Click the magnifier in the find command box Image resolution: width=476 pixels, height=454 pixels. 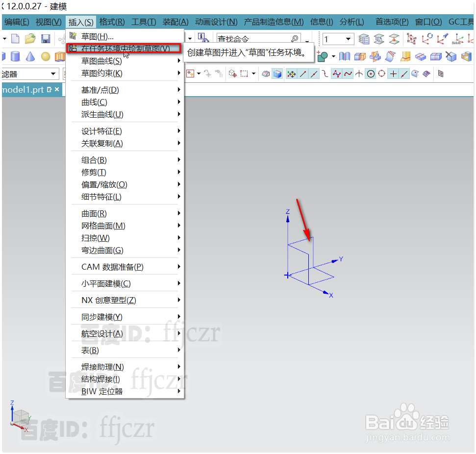coord(295,39)
